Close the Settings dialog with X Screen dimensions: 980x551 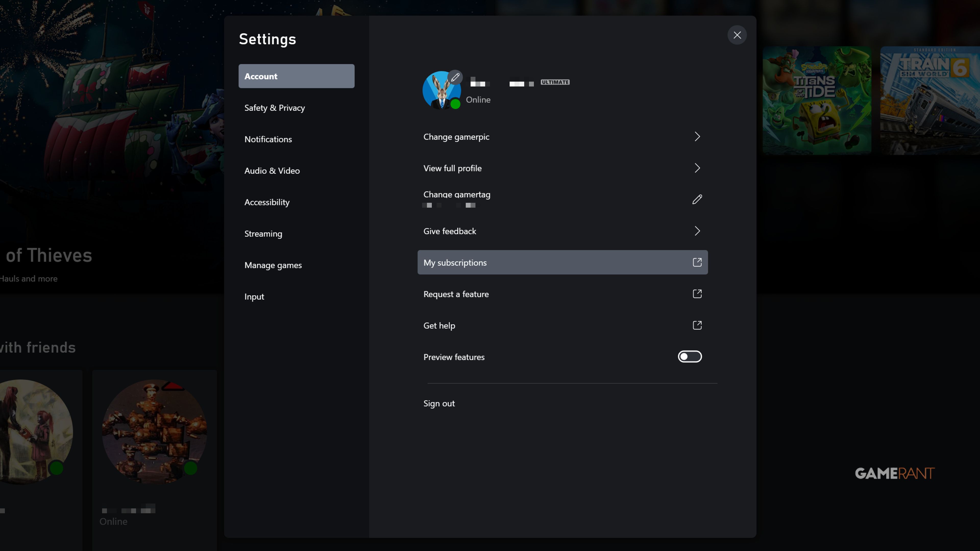(737, 35)
